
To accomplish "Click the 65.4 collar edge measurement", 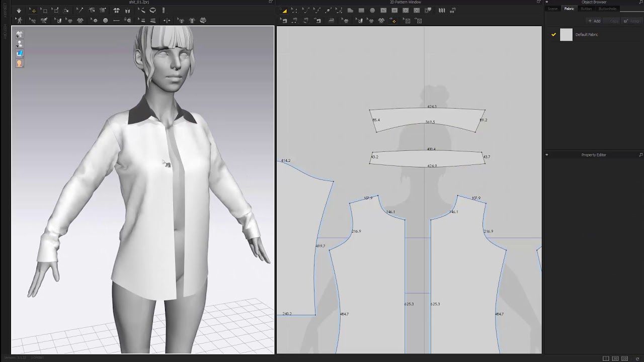I will tap(376, 120).
